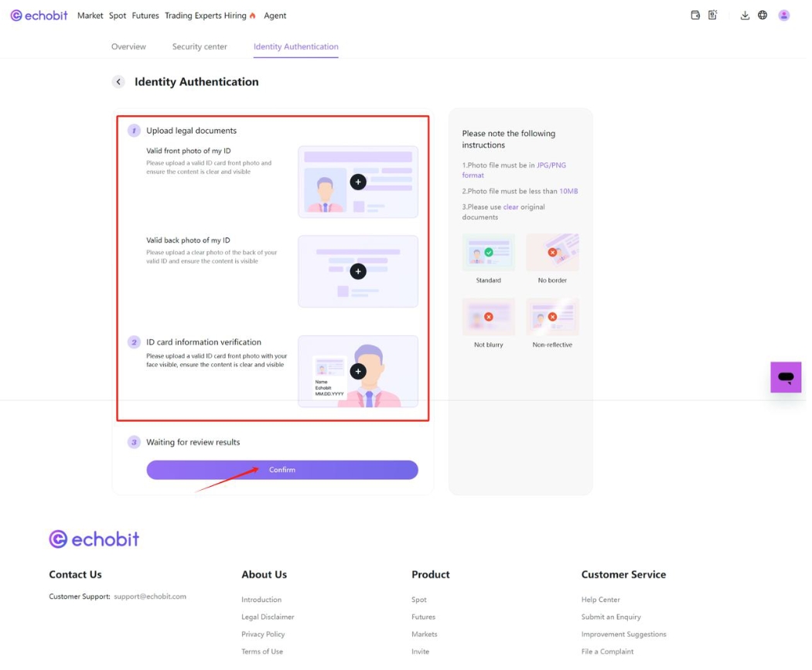Open the user profile avatar
The image size is (812, 670).
point(784,15)
